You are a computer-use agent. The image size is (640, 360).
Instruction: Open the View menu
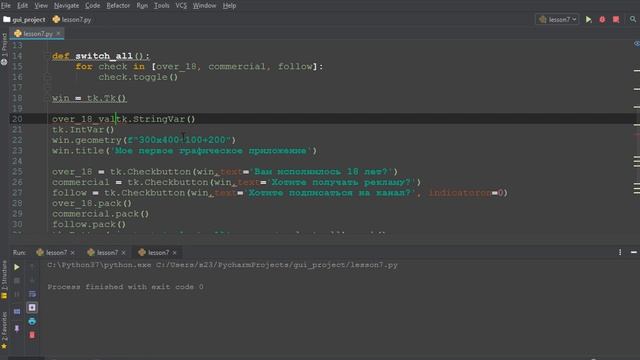[41, 6]
